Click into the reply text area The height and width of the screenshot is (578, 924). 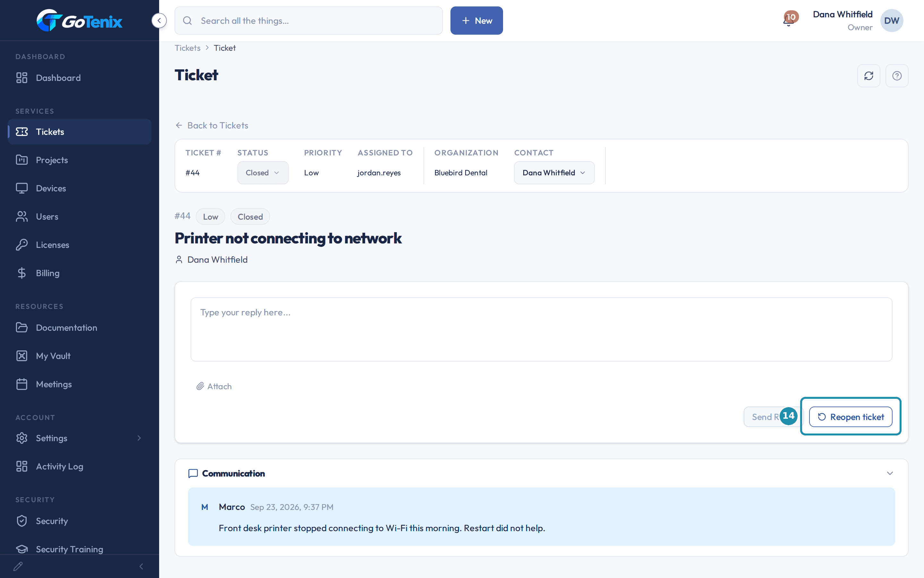pyautogui.click(x=542, y=329)
